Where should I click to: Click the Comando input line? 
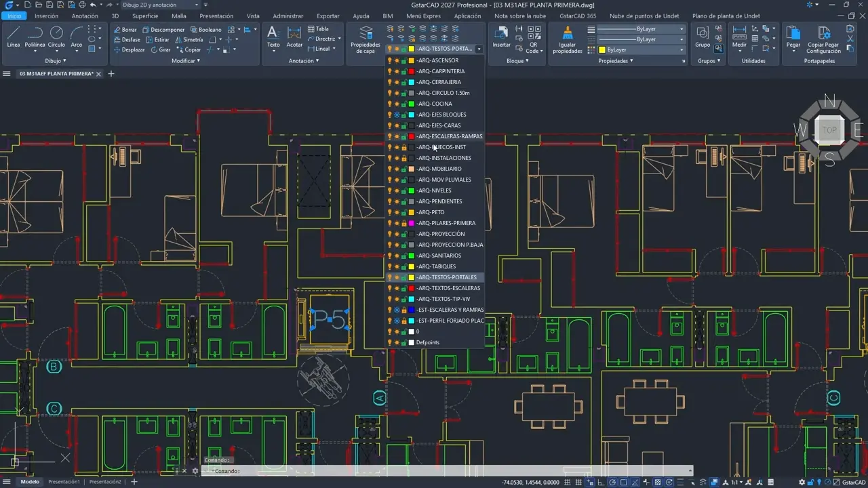(448, 471)
